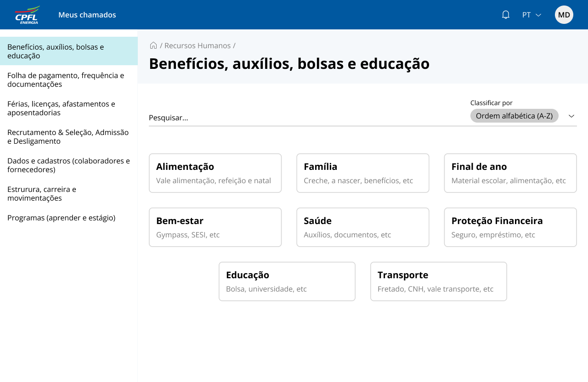Open the Saúde card

pyautogui.click(x=363, y=227)
